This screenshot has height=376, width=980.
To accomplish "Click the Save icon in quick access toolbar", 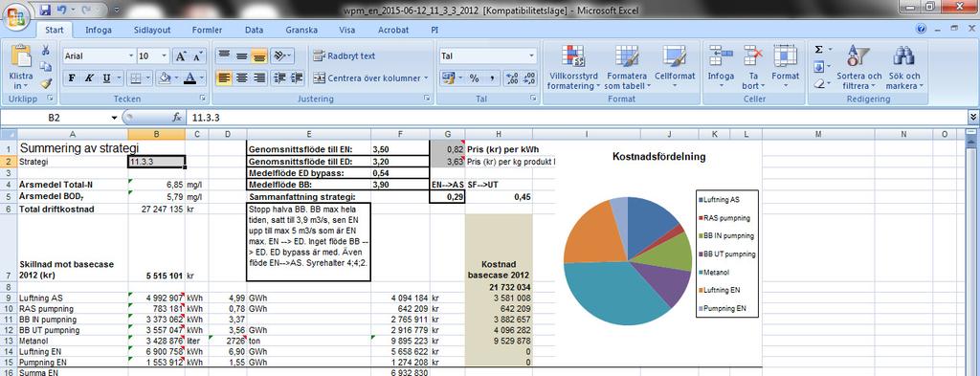I will [45, 10].
